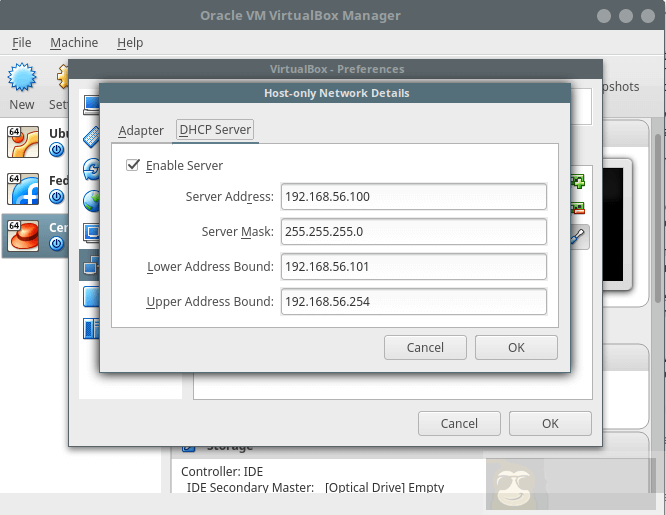Click the 'Enable Server' label text
666x515 pixels.
point(184,165)
